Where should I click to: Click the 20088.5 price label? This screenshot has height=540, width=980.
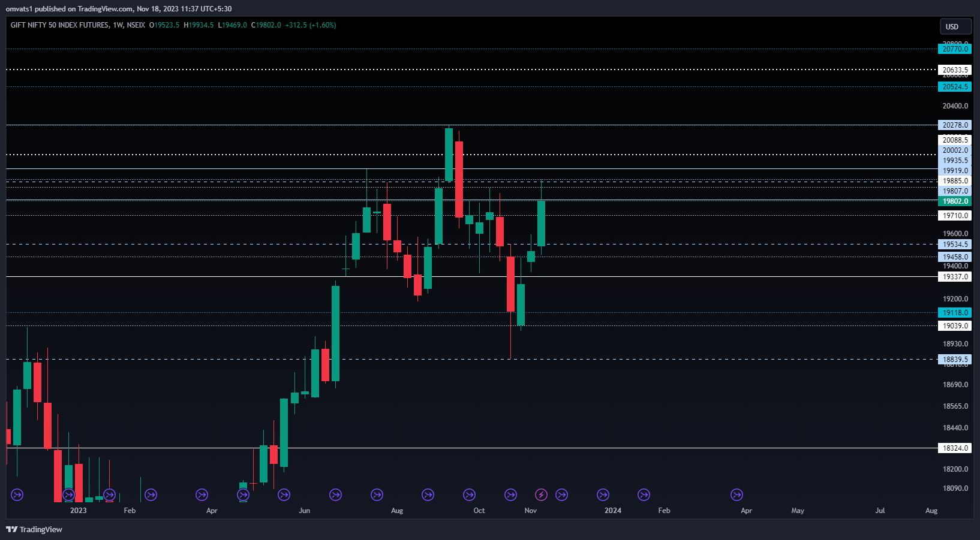[955, 140]
